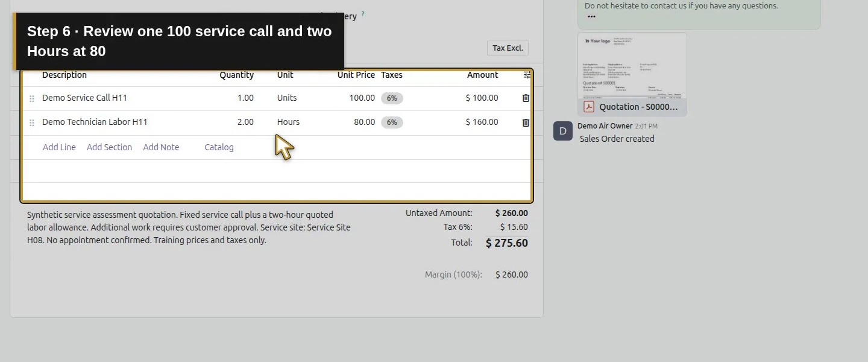
Task: Click the 2:01 PM message timestamp
Action: coord(646,126)
